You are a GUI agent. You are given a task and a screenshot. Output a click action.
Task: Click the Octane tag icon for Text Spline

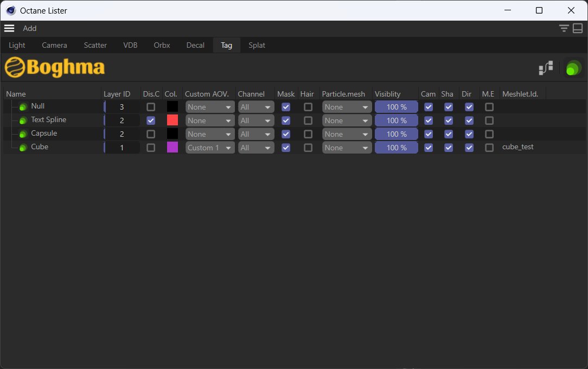23,120
